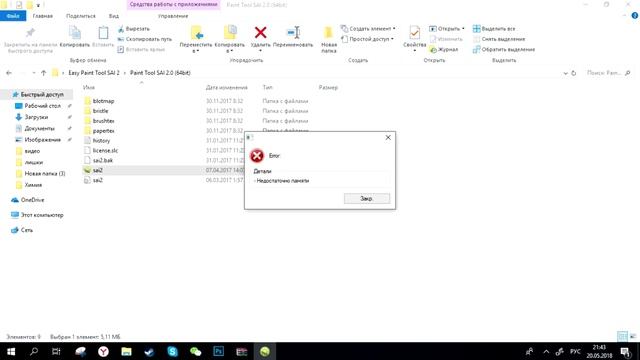Open the Open (Открыть) dropdown arrow
This screenshot has height=360, width=640.
463,29
